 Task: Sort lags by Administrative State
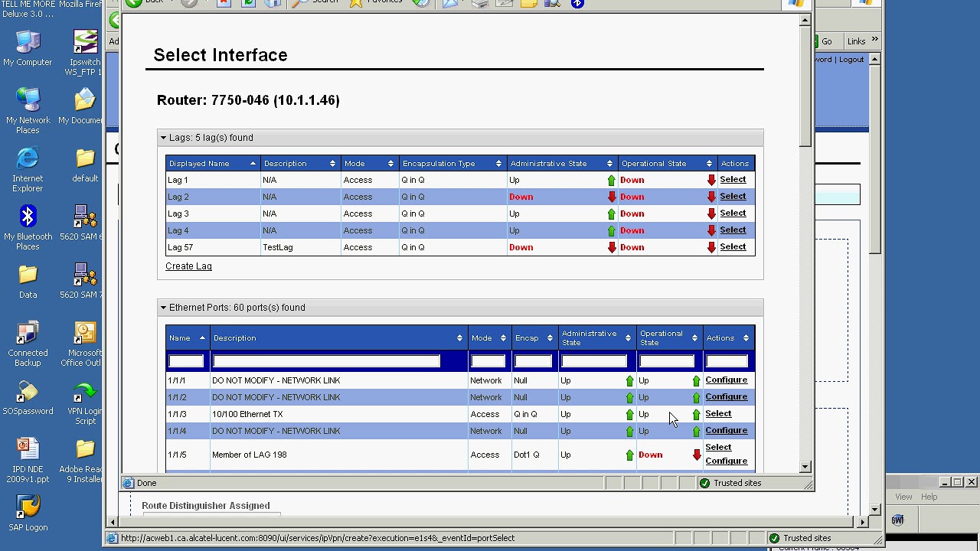click(561, 164)
